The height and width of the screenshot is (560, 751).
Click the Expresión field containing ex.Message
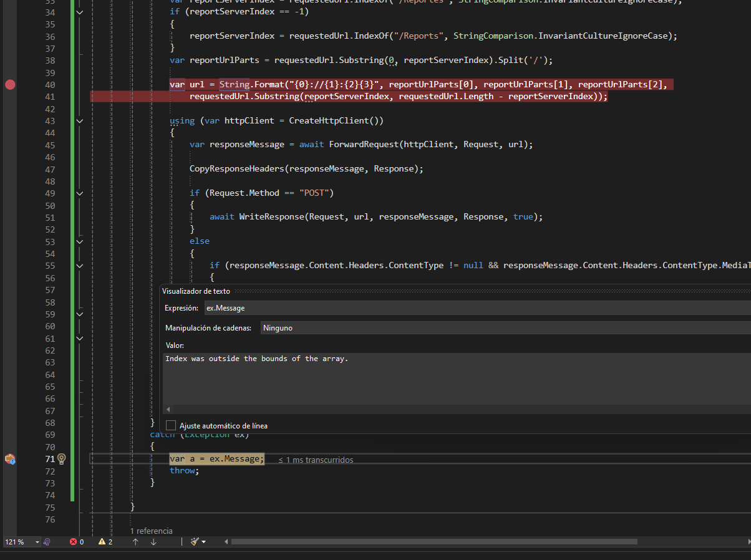click(x=478, y=308)
